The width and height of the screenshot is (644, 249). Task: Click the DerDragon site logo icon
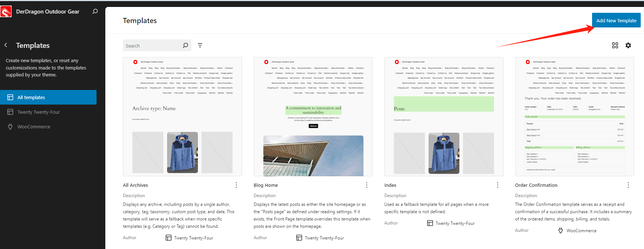[x=6, y=11]
